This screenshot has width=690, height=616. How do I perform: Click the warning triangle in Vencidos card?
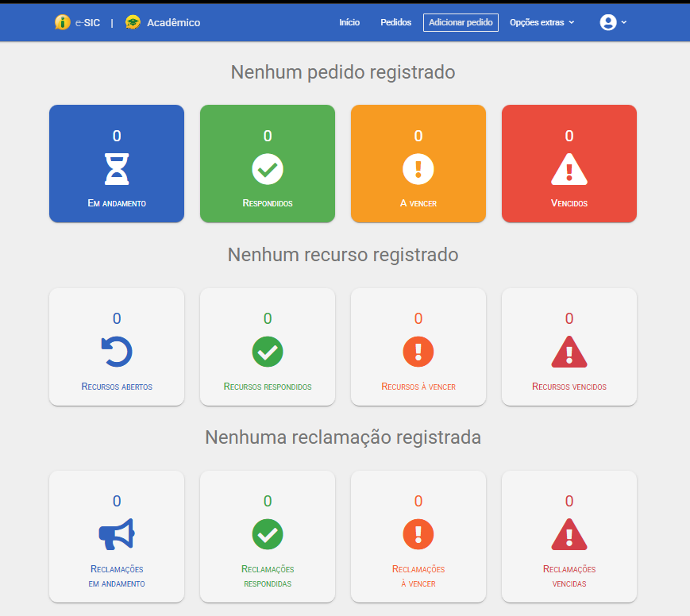click(x=569, y=168)
